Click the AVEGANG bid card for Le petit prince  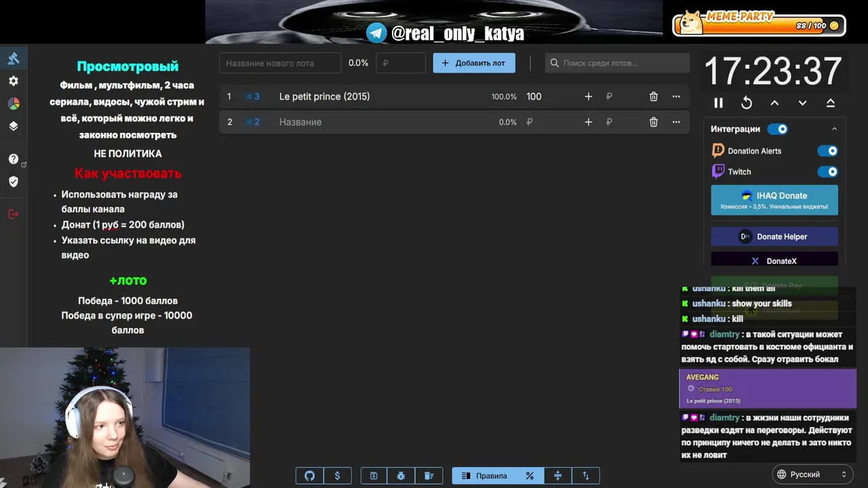pyautogui.click(x=768, y=389)
